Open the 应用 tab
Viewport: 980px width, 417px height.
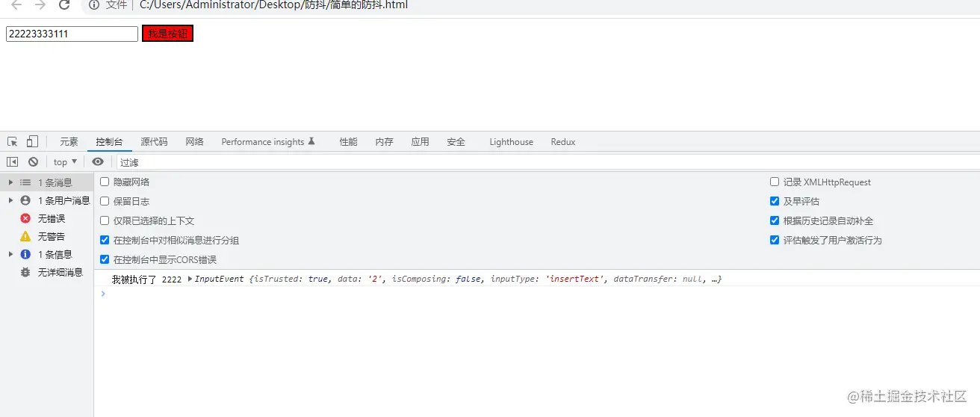[x=420, y=142]
